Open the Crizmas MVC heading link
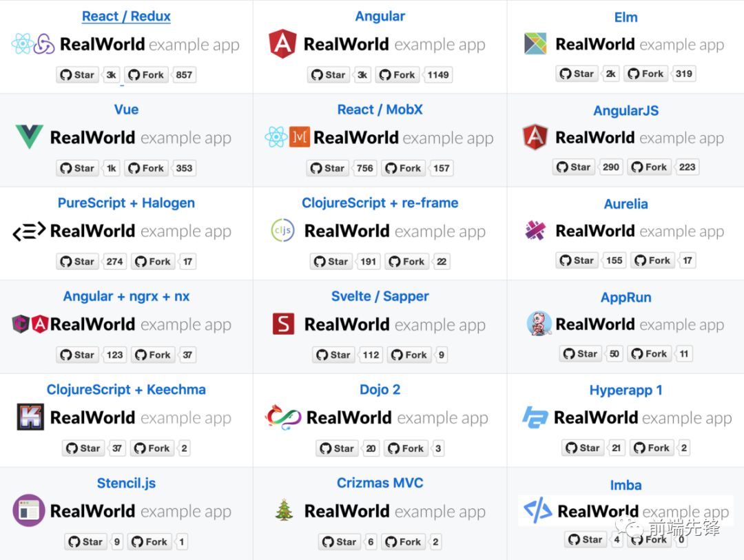744x560 pixels. (380, 483)
